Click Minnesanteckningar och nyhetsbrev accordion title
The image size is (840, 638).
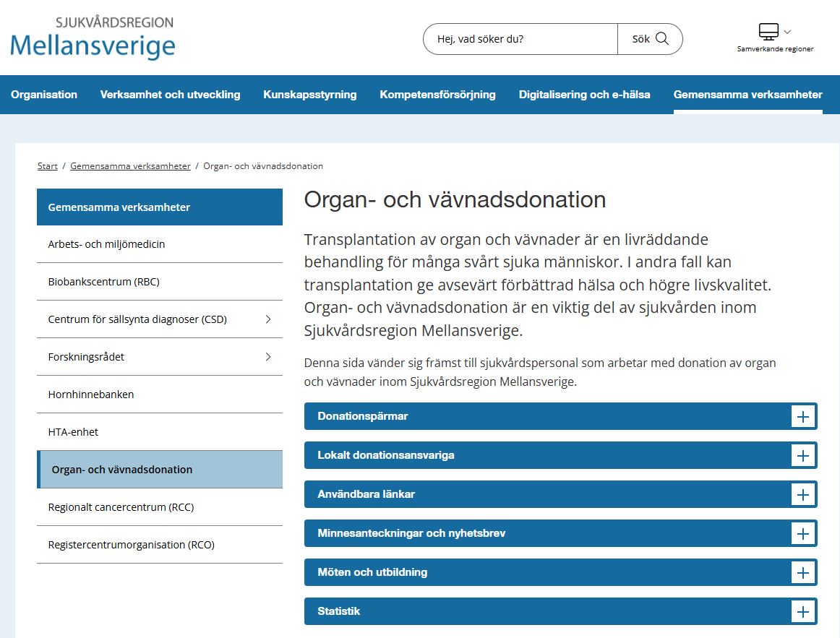[x=411, y=534]
